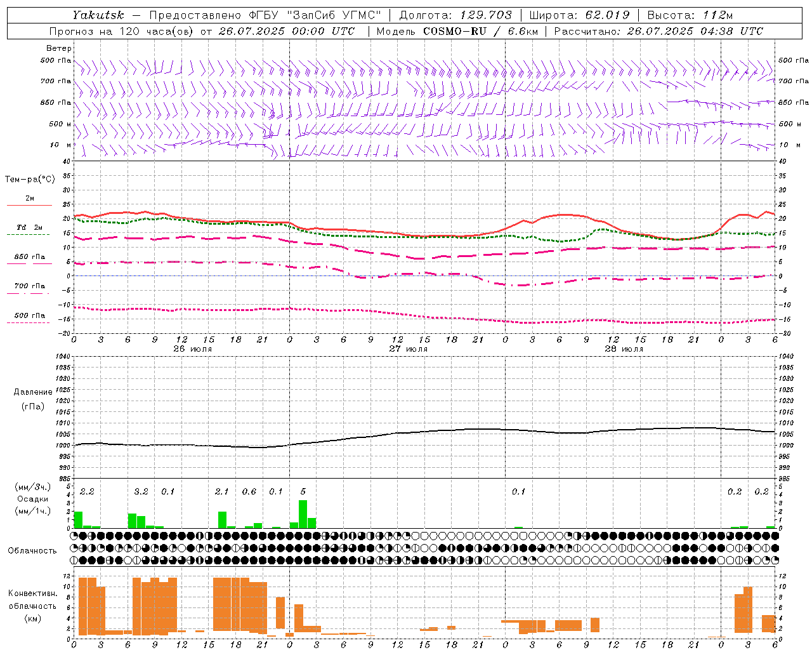812x650 pixels.
Task: Click the (мм/3ч.) precipitation unit label
Action: (33, 487)
